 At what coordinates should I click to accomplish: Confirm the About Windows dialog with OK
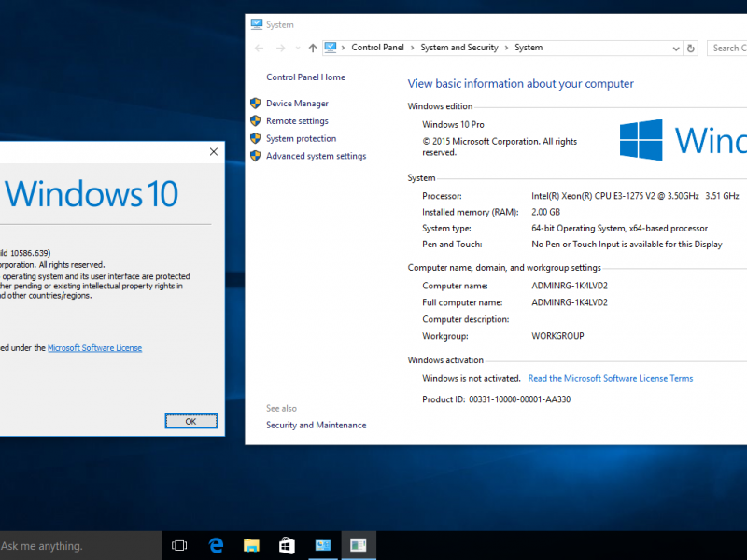(191, 422)
